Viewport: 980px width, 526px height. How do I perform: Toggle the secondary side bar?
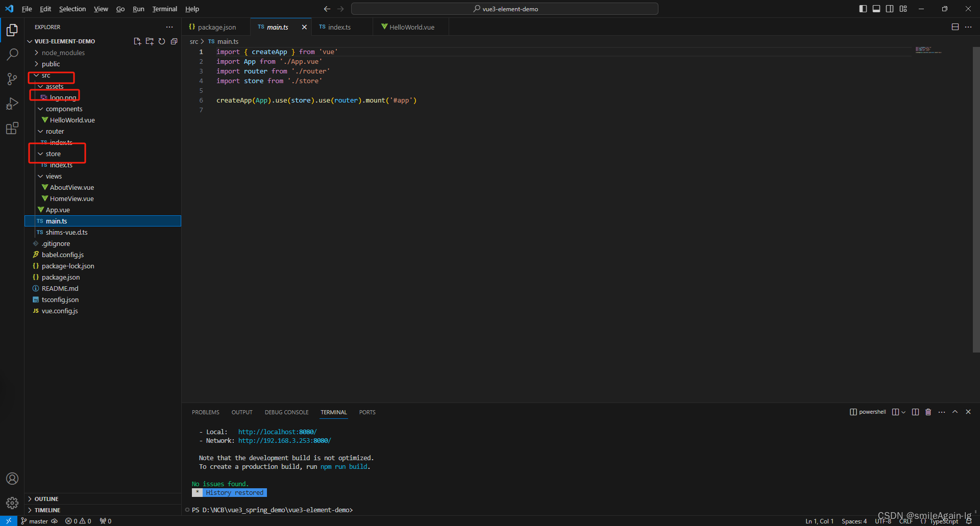[890, 9]
